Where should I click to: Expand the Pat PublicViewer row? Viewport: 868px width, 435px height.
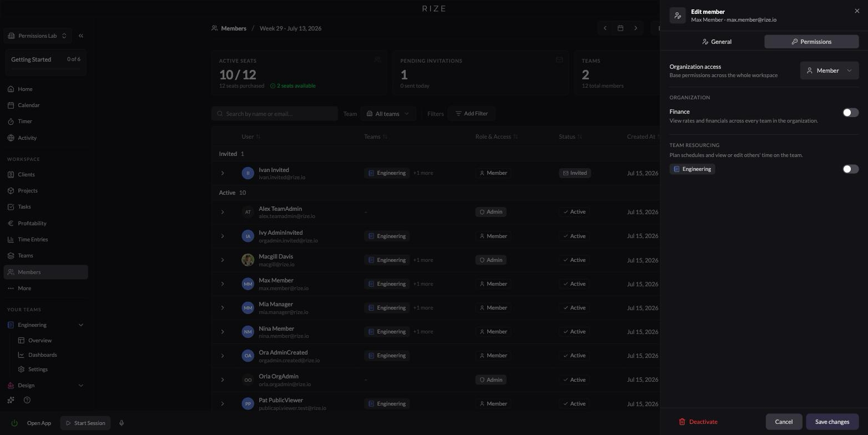(223, 404)
